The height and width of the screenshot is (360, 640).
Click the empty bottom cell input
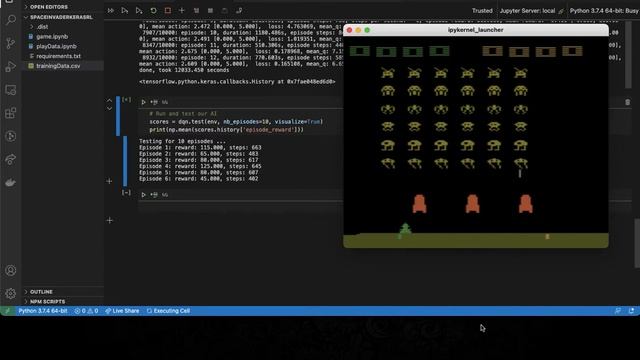(x=241, y=206)
